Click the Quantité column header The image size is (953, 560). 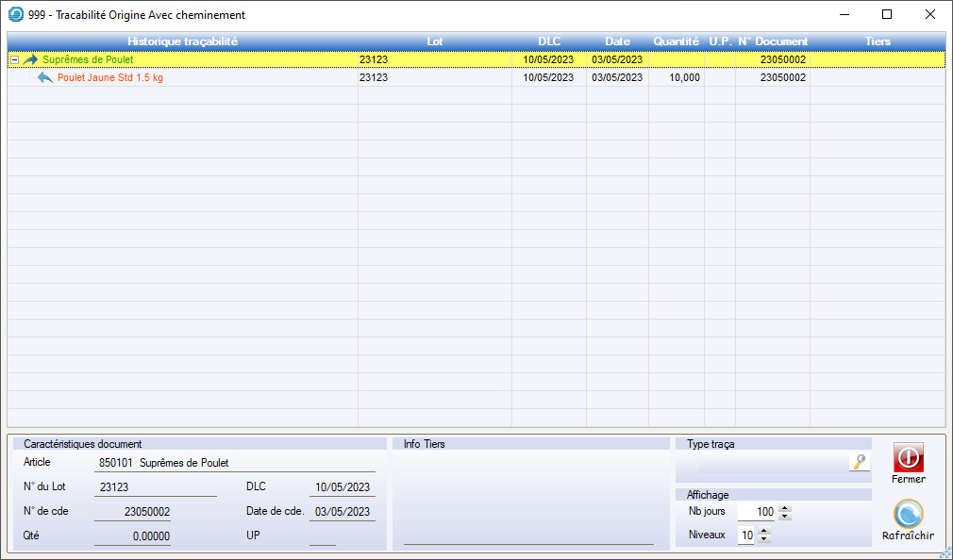pos(676,41)
